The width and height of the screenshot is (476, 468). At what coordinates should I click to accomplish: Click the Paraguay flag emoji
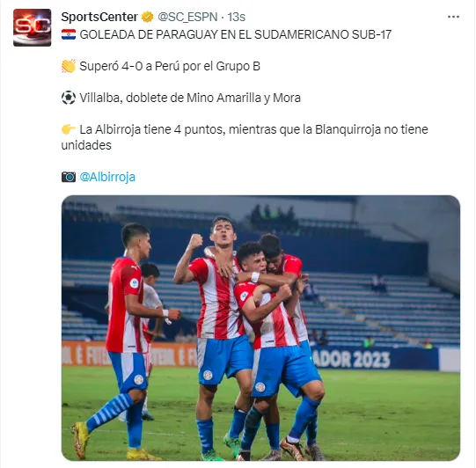click(69, 34)
